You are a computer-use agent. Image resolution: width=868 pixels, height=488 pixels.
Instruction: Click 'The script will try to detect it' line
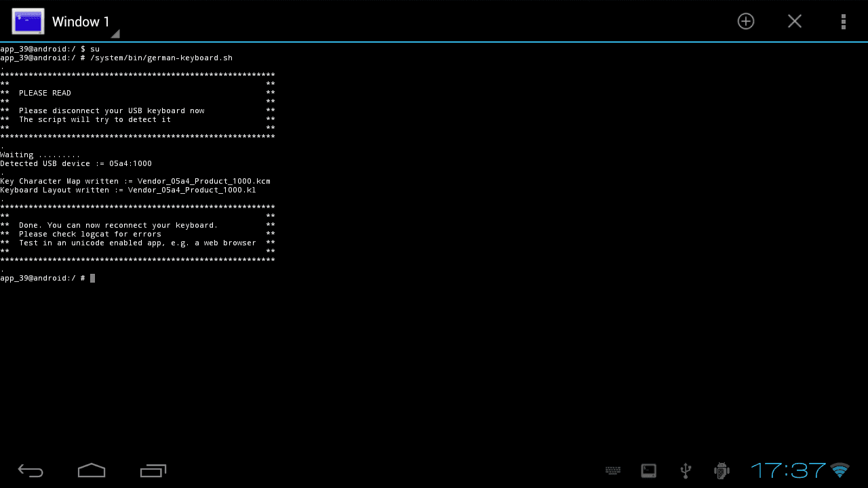(x=95, y=119)
